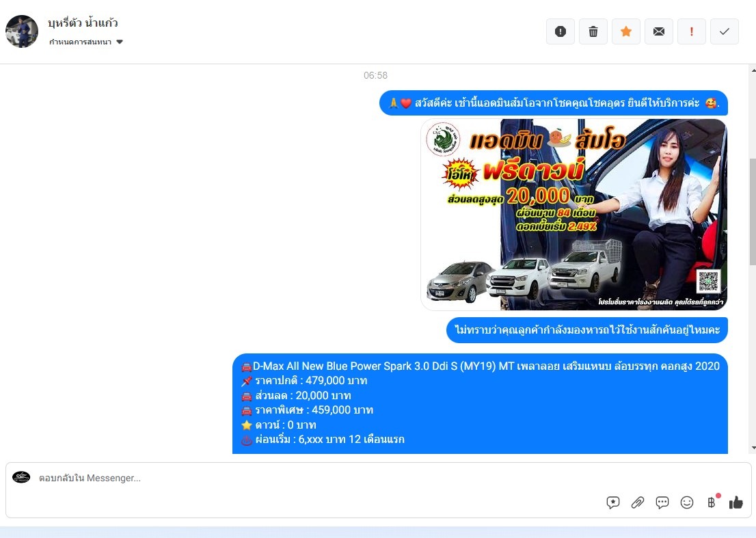Open the quick replies chat bubble icon
Viewport: 756px width, 538px height.
point(662,503)
